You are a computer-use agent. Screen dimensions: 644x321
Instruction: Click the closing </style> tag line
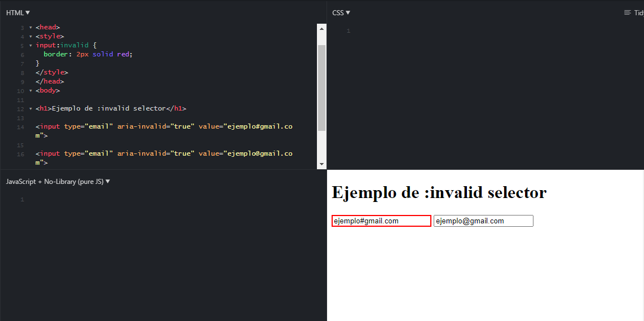point(51,72)
